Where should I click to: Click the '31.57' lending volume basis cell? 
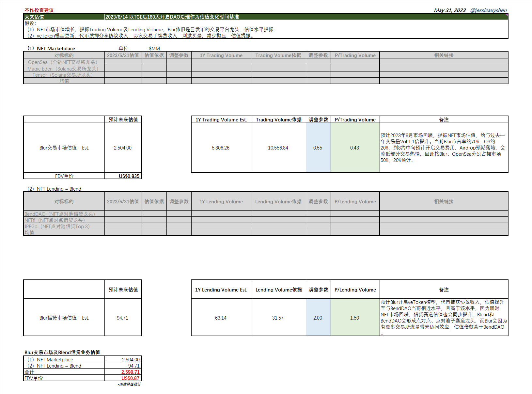[x=278, y=318]
